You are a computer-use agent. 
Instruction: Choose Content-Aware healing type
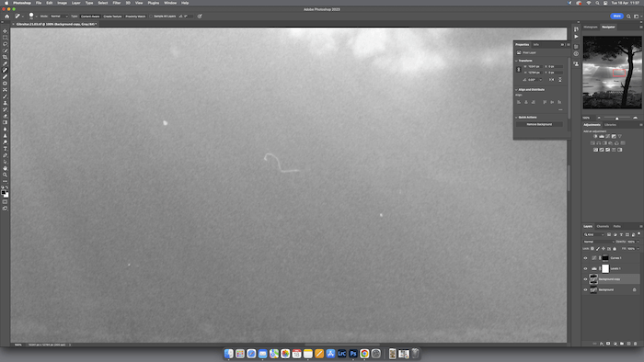(90, 17)
